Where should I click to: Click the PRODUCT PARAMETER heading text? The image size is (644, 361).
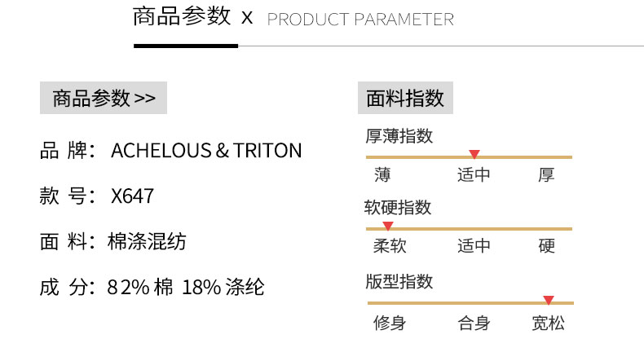tap(360, 20)
